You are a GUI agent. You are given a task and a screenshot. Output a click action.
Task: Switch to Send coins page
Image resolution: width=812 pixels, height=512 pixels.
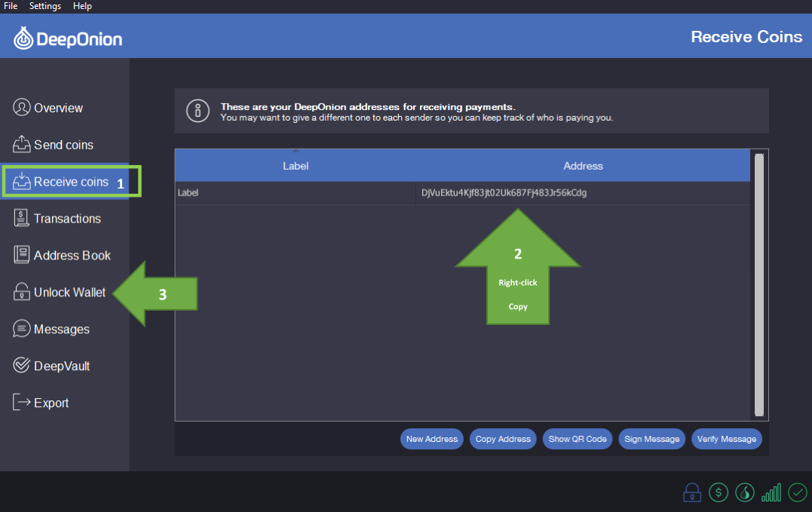coord(63,145)
